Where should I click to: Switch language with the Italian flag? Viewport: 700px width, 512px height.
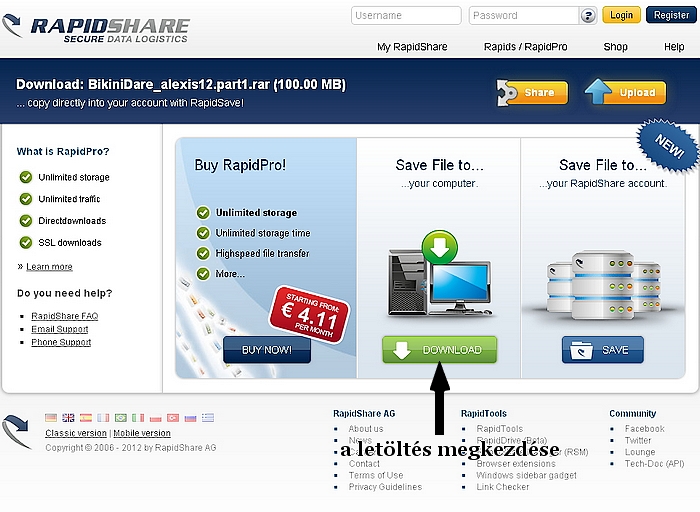click(138, 418)
